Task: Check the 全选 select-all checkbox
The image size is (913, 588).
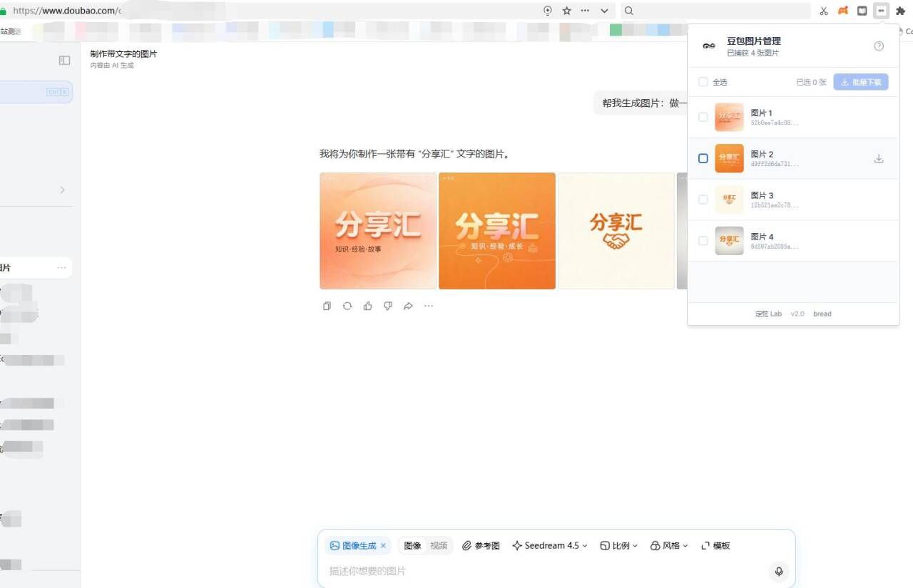Action: (x=703, y=82)
